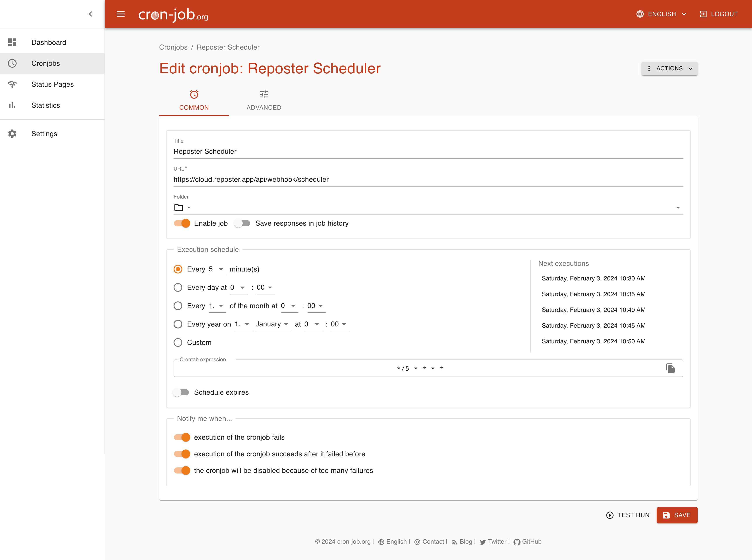This screenshot has height=560, width=752.
Task: Turn on Save responses in job history
Action: [x=242, y=223]
